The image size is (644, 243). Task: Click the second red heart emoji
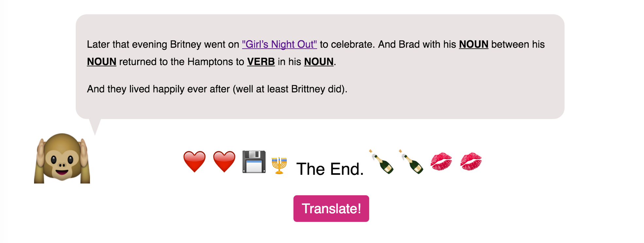coord(224,162)
